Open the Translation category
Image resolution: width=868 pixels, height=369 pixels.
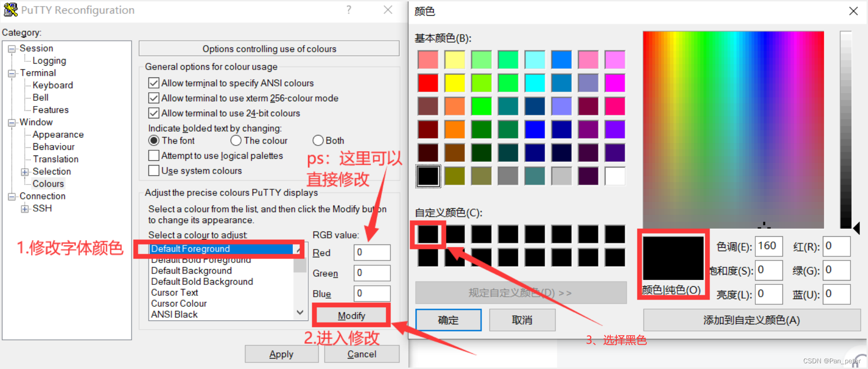(x=56, y=159)
